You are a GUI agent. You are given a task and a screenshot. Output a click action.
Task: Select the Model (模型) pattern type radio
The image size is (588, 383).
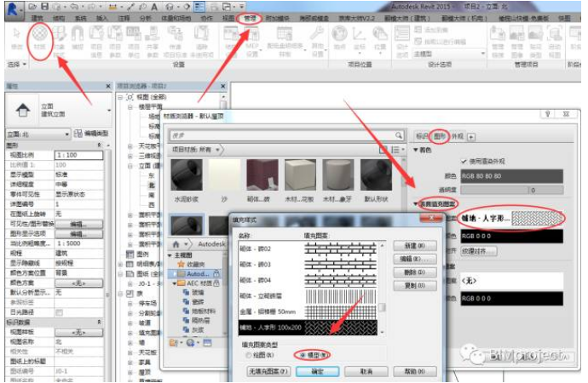pyautogui.click(x=303, y=355)
